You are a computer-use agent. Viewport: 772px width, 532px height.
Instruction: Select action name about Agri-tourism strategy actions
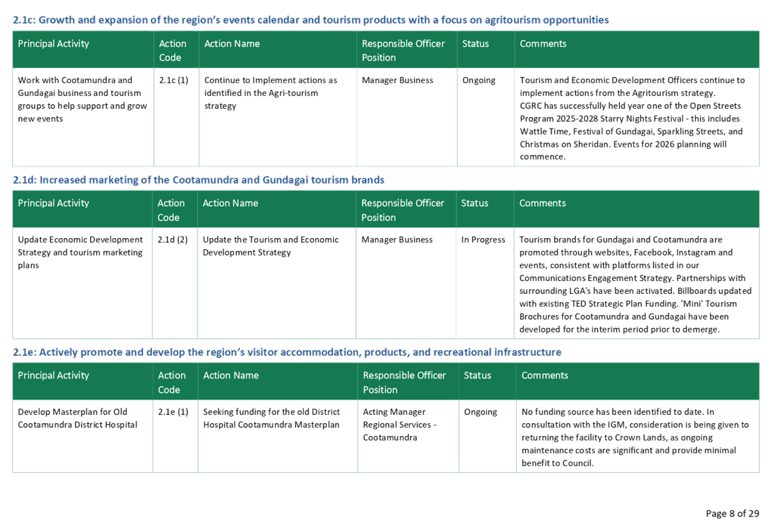click(x=271, y=93)
